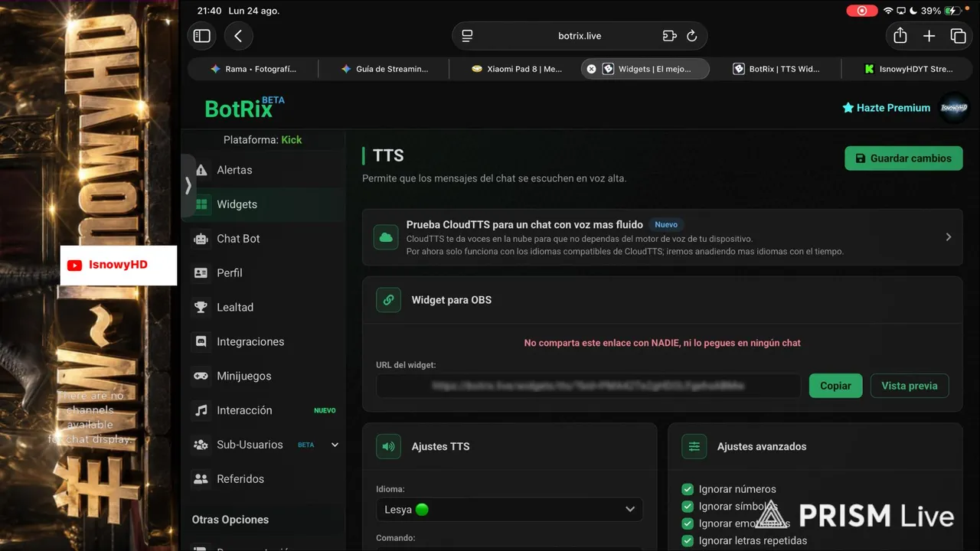
Task: Open the extensions icon in the address bar
Action: point(669,36)
